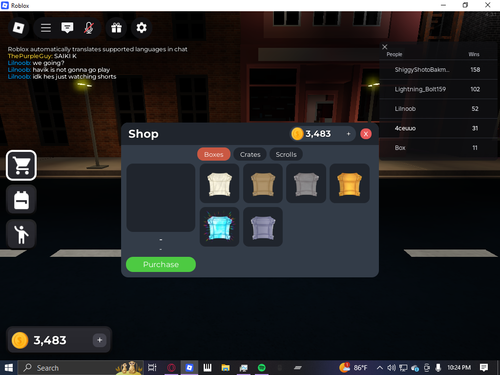Image resolution: width=500 pixels, height=375 pixels.
Task: Select the sparkling cyan box item
Action: pyautogui.click(x=219, y=227)
